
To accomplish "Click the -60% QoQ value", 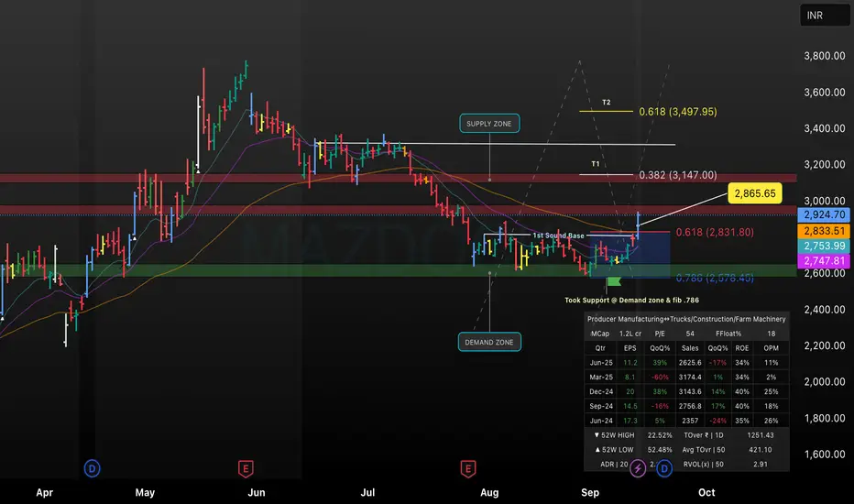I will pyautogui.click(x=660, y=377).
